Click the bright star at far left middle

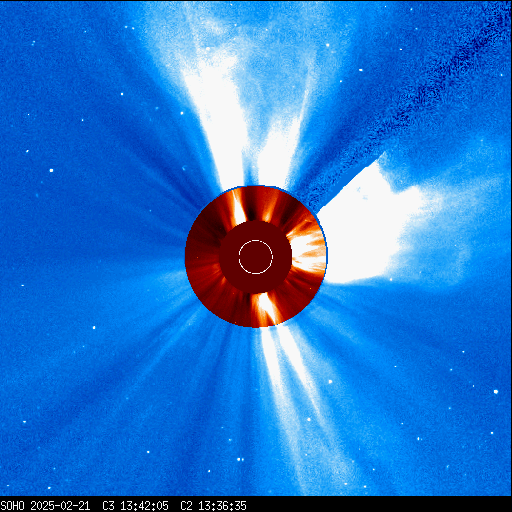click(51, 170)
